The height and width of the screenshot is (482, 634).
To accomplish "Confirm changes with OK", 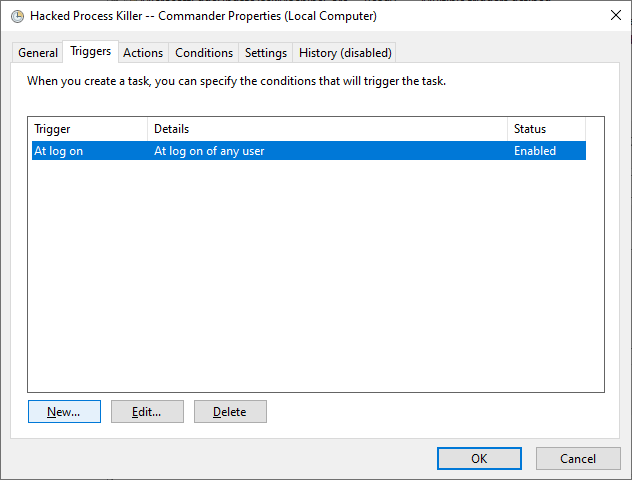I will (x=479, y=459).
